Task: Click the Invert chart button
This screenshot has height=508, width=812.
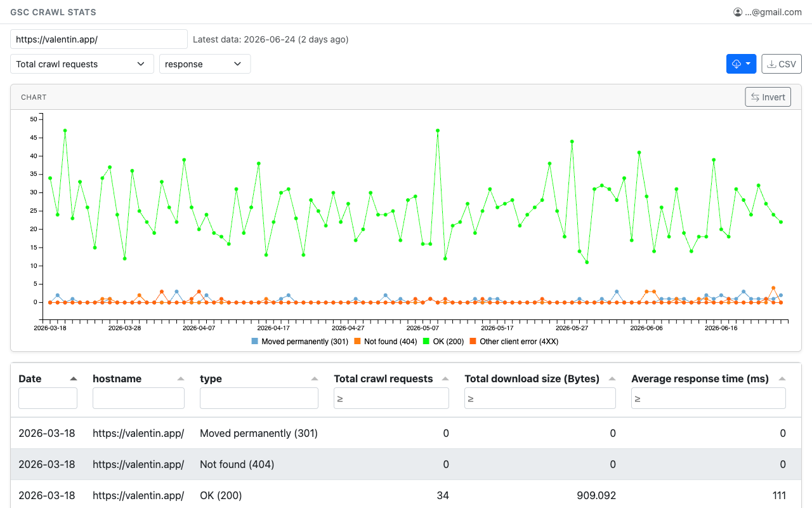Action: [768, 97]
